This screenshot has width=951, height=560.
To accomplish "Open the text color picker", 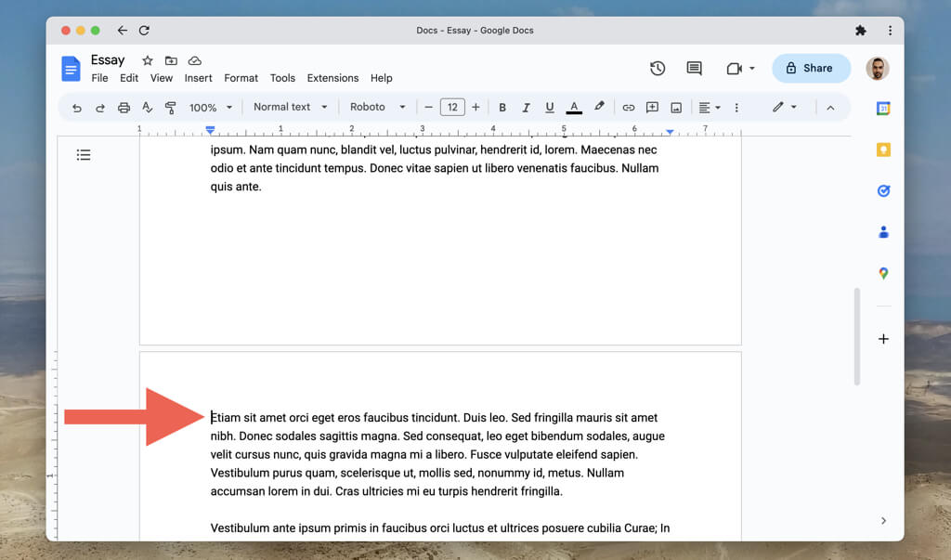I will 574,108.
